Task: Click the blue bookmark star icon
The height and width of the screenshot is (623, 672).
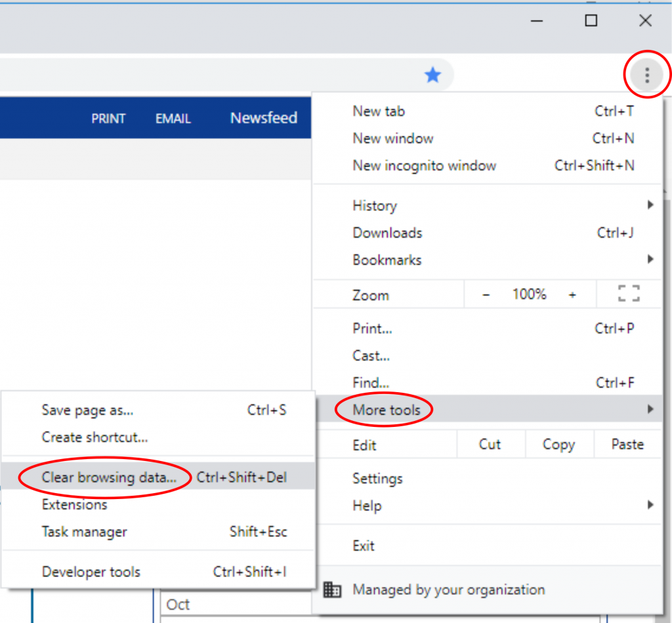Action: [x=432, y=75]
